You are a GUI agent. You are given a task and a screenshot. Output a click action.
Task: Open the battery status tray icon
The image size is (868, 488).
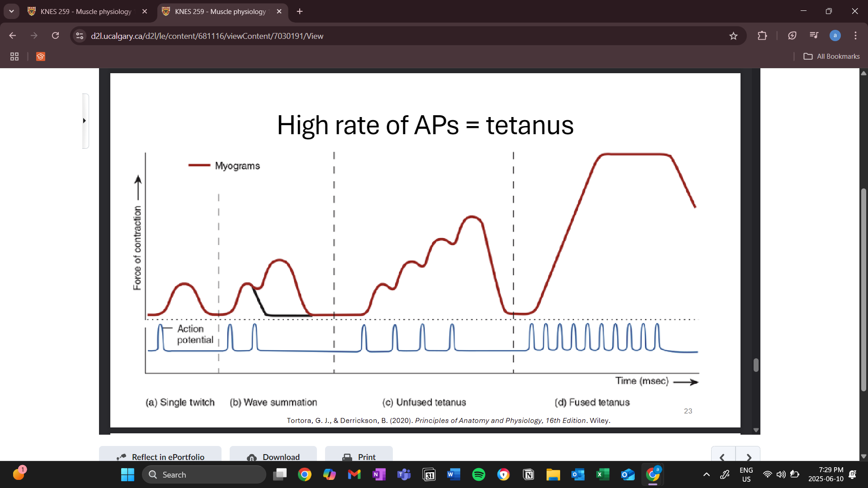(x=794, y=474)
